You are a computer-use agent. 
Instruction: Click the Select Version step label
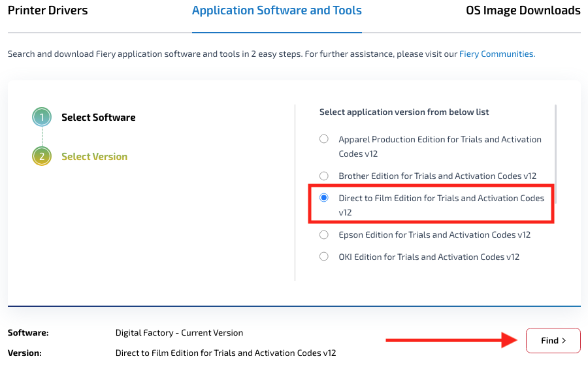[x=95, y=156]
